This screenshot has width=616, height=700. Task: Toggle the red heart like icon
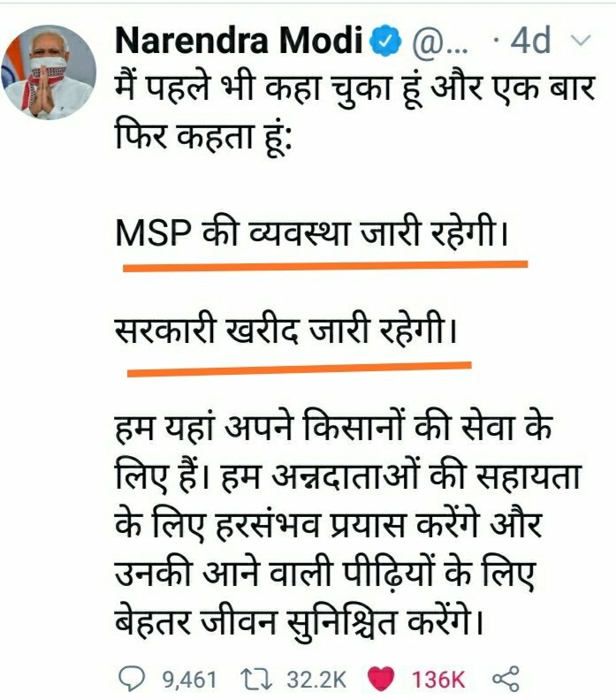tap(381, 679)
